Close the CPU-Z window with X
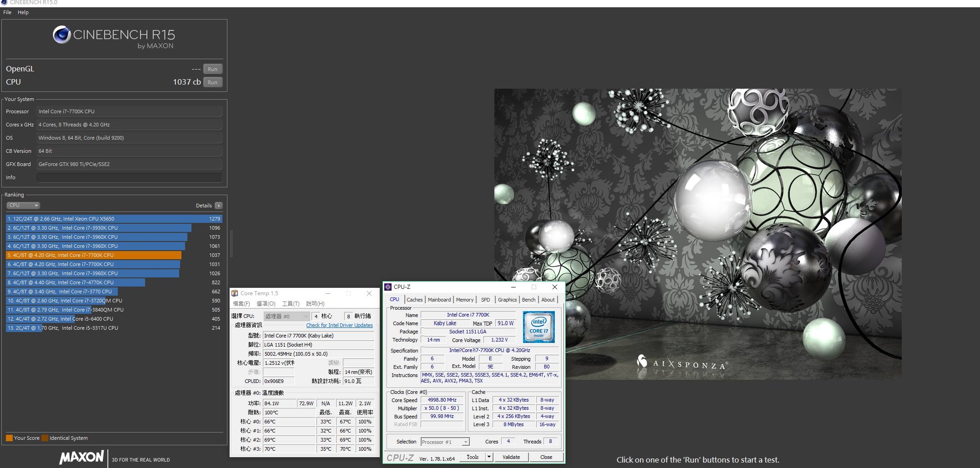This screenshot has height=468, width=980. click(x=554, y=287)
